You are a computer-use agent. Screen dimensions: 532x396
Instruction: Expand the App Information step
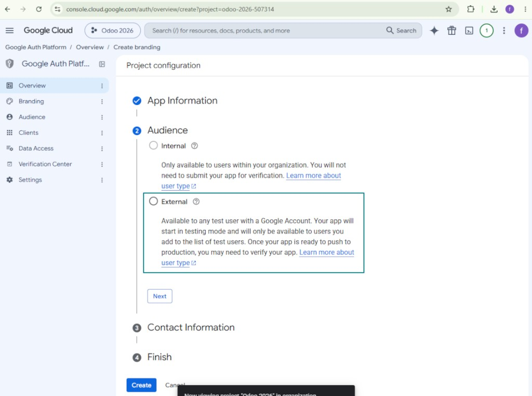point(182,101)
